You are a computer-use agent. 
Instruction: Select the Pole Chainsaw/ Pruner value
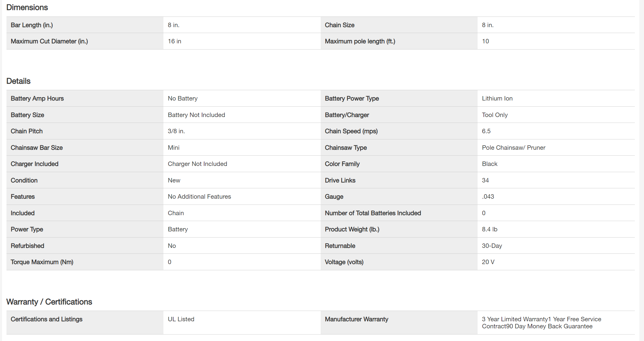pos(514,148)
